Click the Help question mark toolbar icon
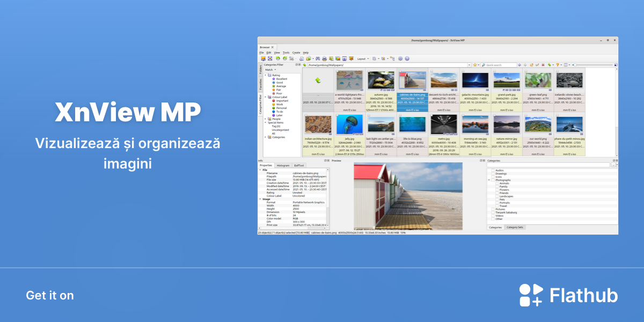This screenshot has width=644, height=322. [407, 58]
